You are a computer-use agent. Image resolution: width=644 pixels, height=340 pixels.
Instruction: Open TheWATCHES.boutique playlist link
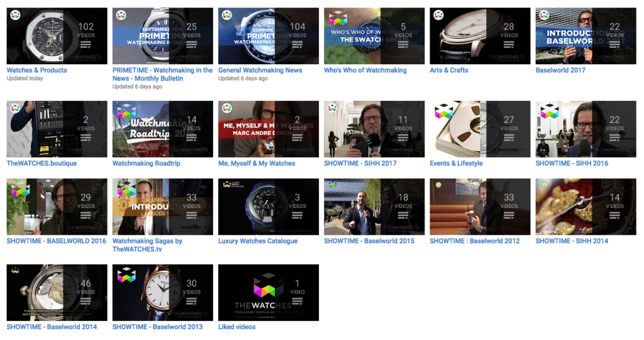pyautogui.click(x=42, y=163)
